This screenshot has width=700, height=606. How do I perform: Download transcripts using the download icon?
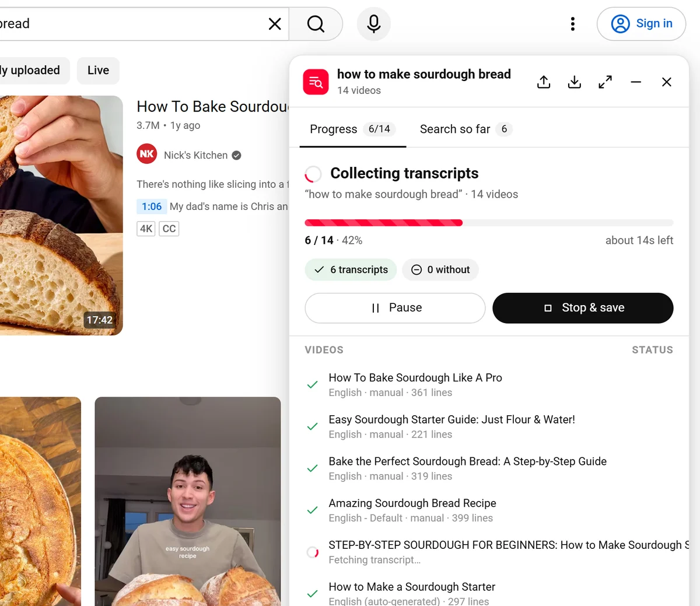[x=575, y=82]
